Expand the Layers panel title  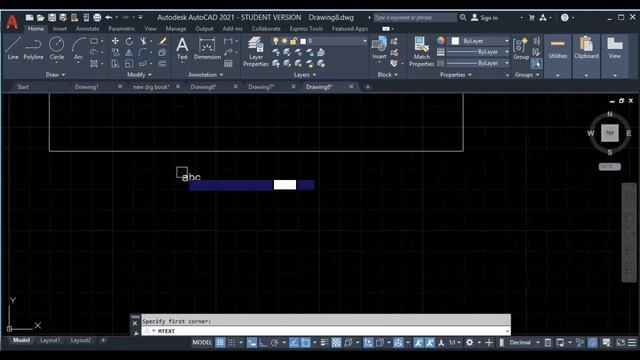coord(304,75)
